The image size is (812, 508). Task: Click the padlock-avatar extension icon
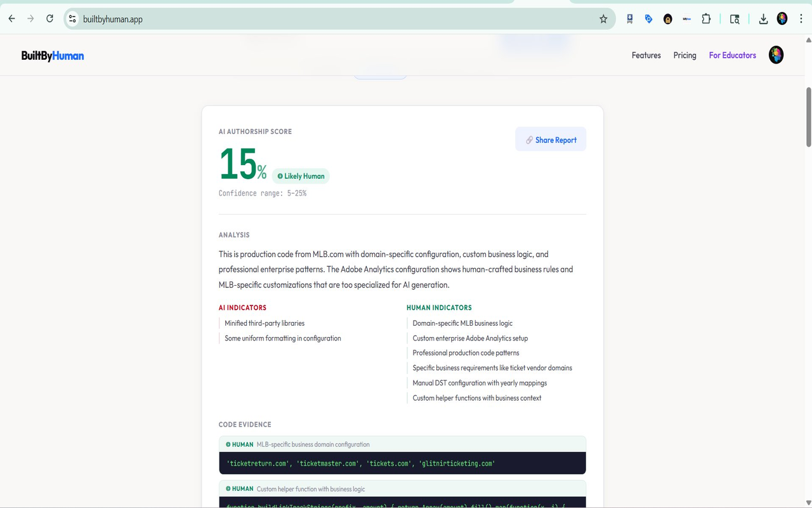point(667,18)
